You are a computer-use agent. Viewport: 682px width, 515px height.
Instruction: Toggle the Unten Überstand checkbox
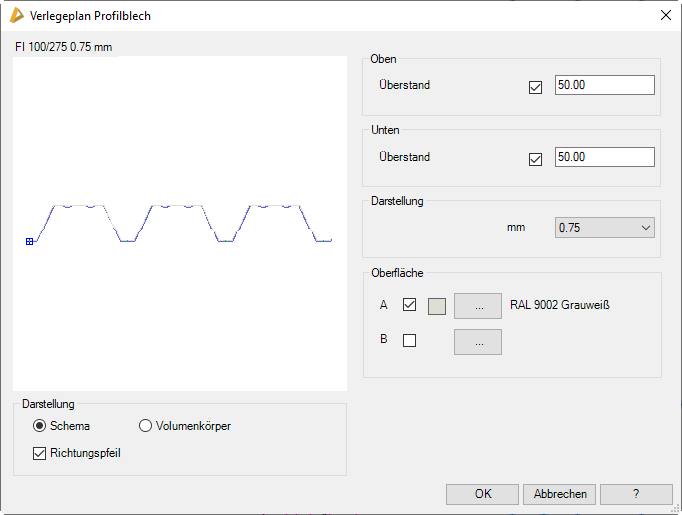[535, 158]
